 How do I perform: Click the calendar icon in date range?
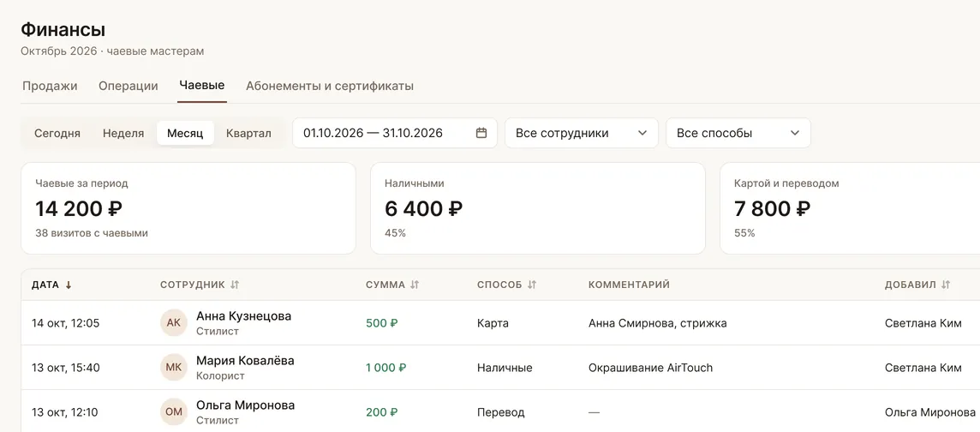pyautogui.click(x=481, y=133)
